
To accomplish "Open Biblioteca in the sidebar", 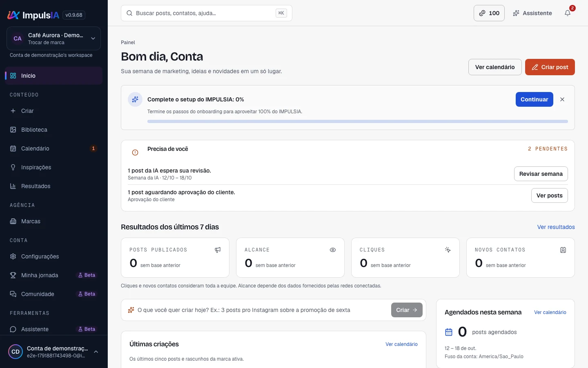I will [x=53, y=130].
